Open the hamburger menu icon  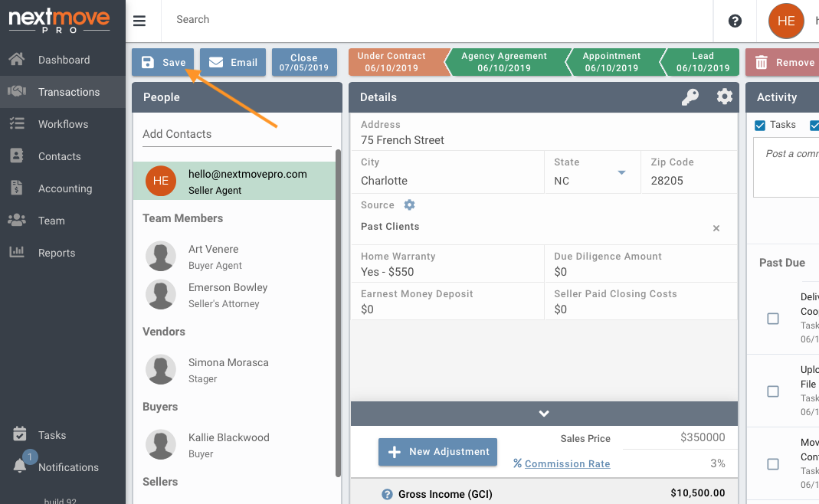[139, 21]
